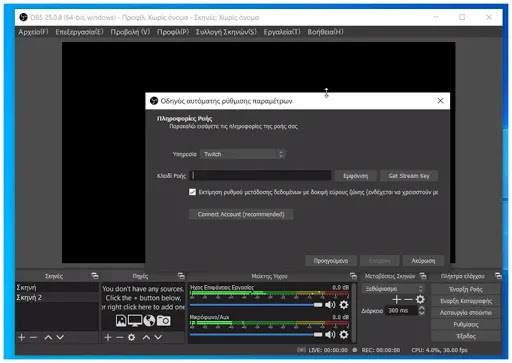512x363 pixels.
Task: Add a new source with plus icon
Action: click(x=108, y=337)
